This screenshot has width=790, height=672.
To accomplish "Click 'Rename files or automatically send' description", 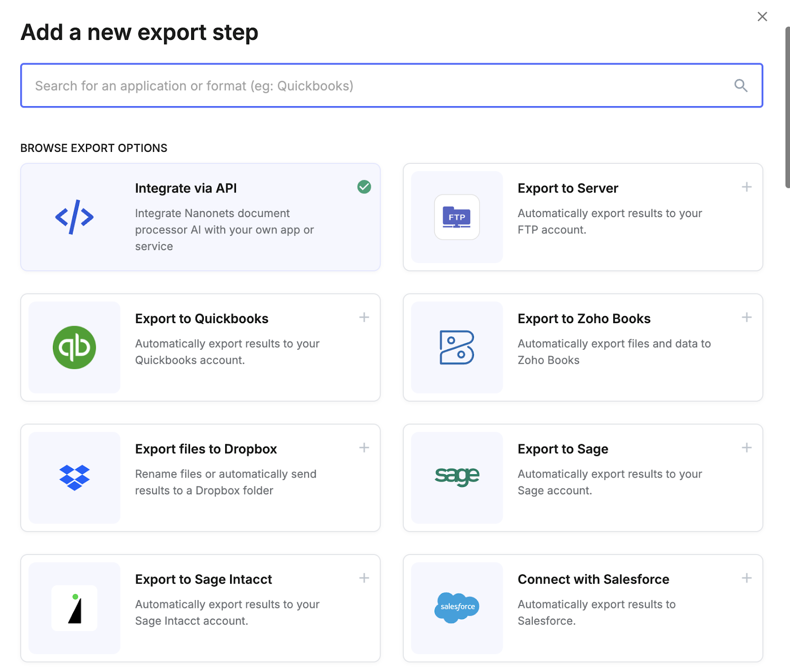I will click(x=226, y=482).
